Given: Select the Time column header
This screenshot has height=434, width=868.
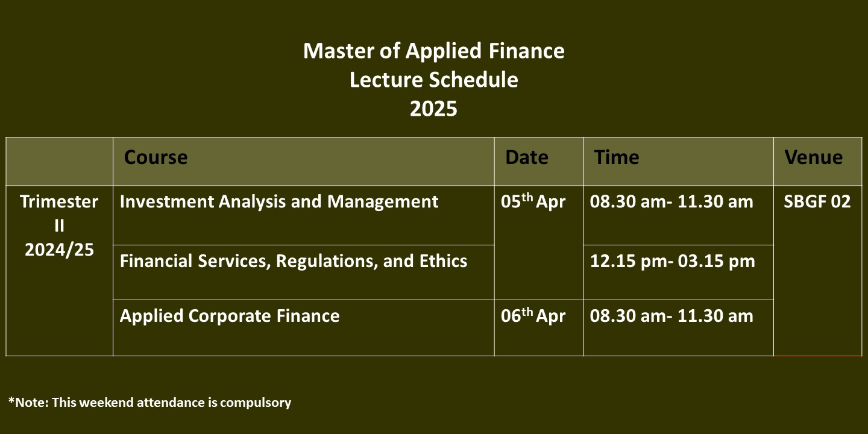Looking at the screenshot, I should click(617, 158).
